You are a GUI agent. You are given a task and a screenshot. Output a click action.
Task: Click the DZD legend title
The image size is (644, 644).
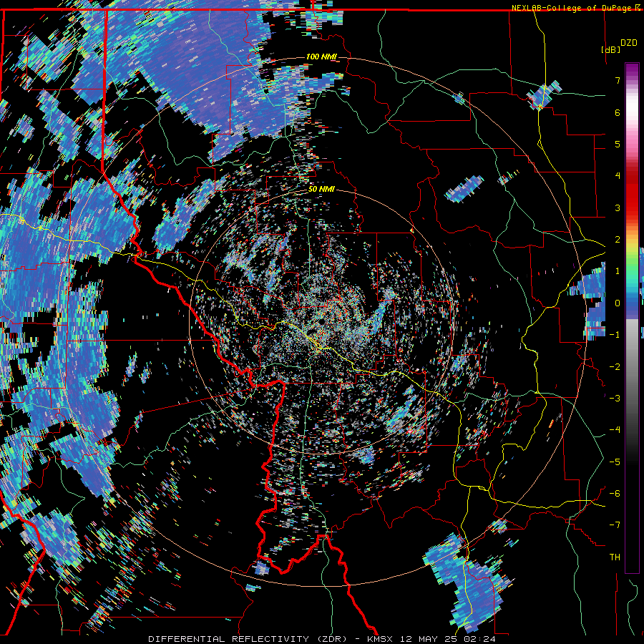[x=628, y=43]
